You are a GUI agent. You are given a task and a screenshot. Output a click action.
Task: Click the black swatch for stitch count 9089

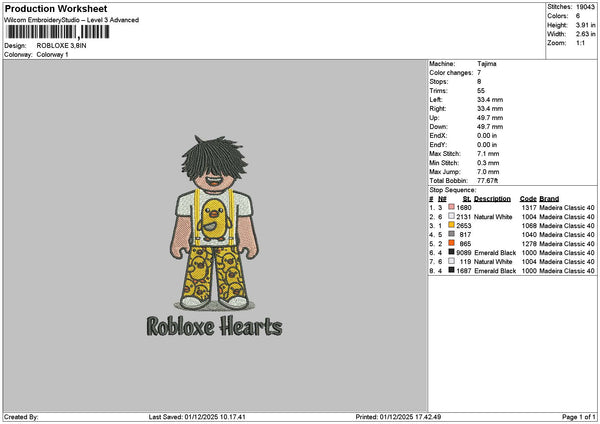click(x=452, y=252)
